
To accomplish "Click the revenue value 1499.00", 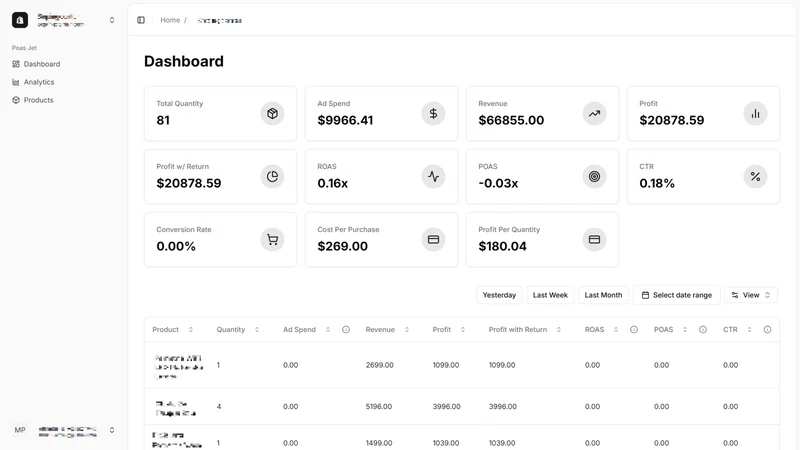I will click(379, 443).
